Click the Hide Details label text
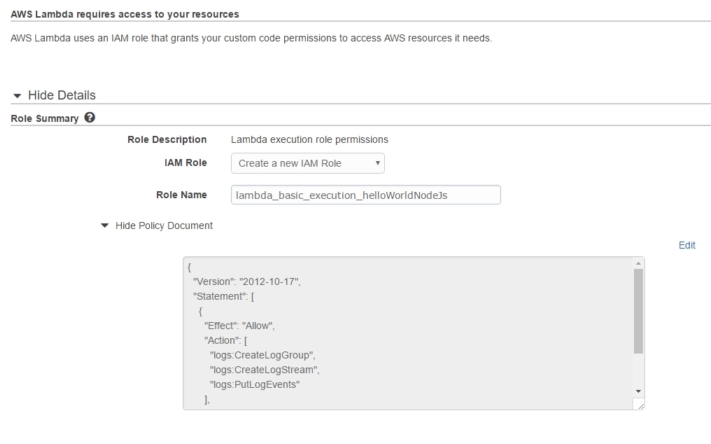Image resolution: width=711 pixels, height=444 pixels. (62, 95)
